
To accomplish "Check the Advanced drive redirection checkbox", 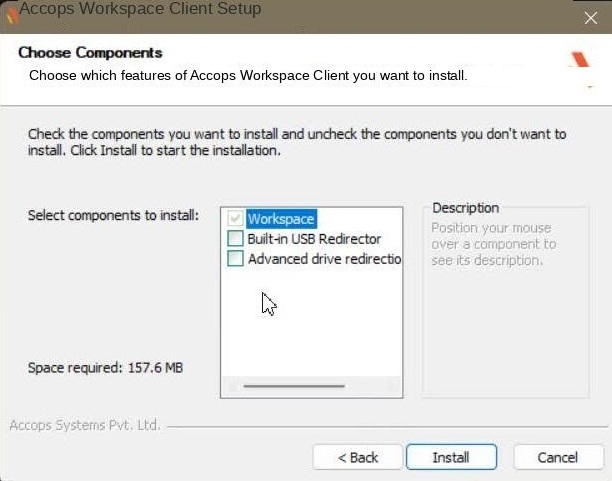I will point(235,258).
